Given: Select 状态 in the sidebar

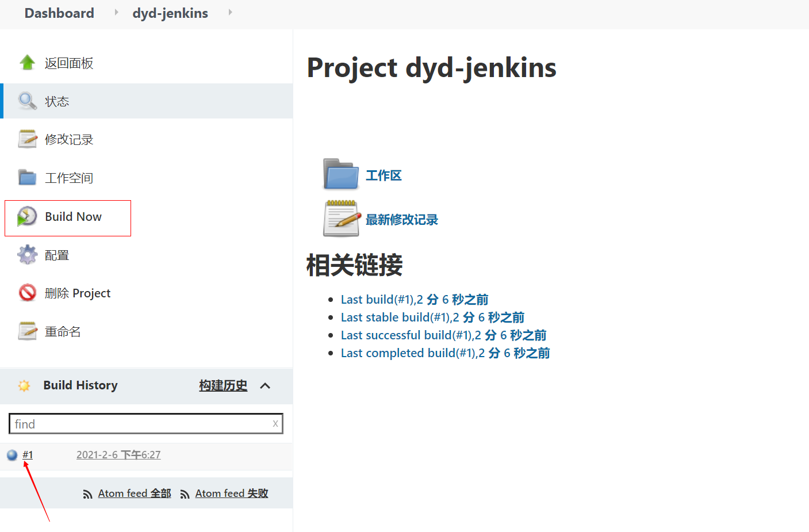Looking at the screenshot, I should point(57,101).
